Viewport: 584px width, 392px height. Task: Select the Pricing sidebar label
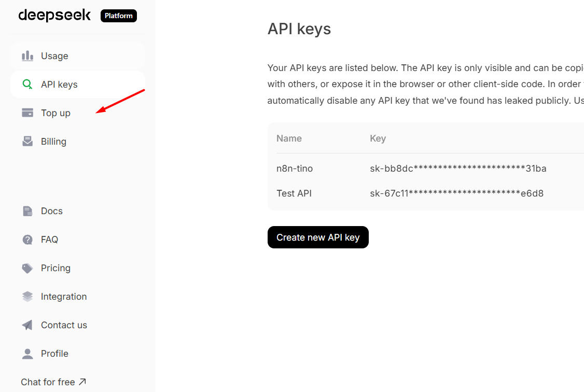coord(55,268)
